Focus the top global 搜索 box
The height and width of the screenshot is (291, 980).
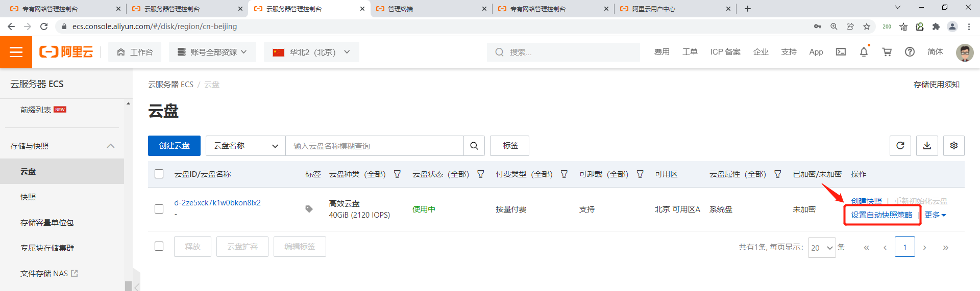click(563, 52)
